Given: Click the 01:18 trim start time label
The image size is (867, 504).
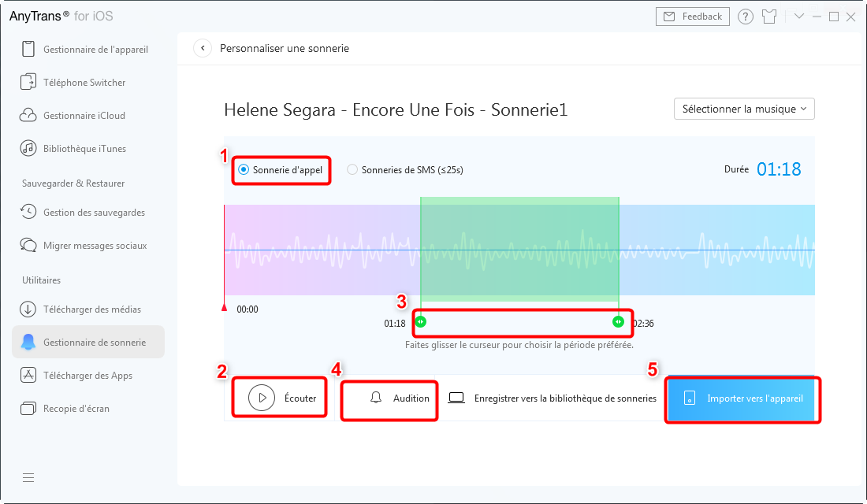Looking at the screenshot, I should (x=395, y=324).
